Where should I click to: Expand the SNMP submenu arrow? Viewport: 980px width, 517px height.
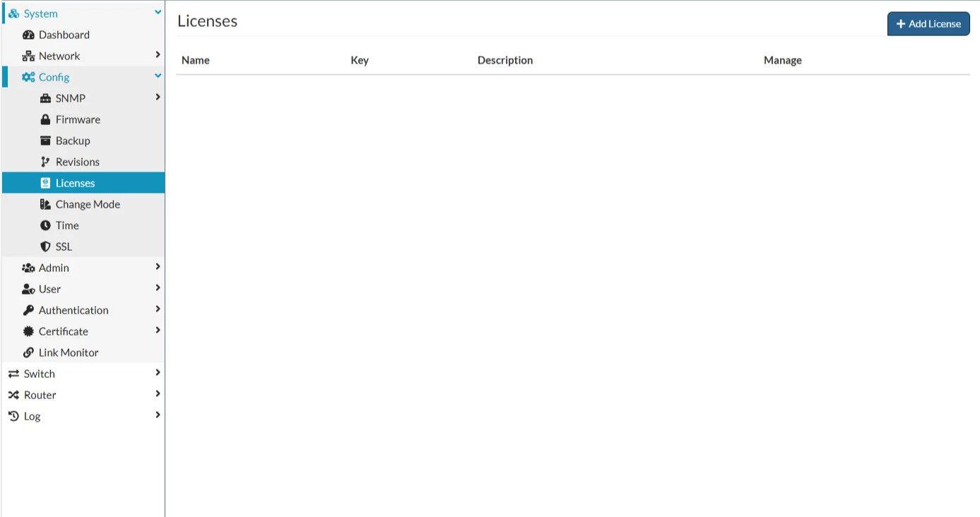click(x=158, y=97)
